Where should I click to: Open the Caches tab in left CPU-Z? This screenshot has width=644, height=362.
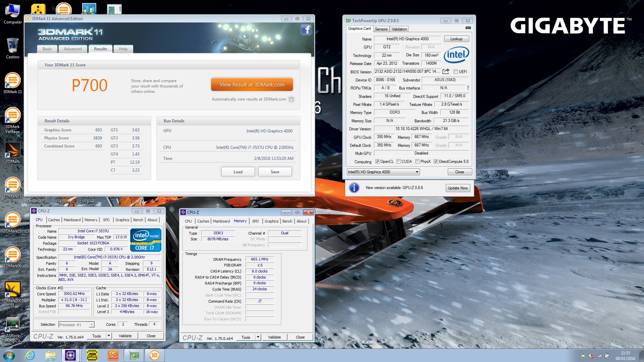[54, 220]
